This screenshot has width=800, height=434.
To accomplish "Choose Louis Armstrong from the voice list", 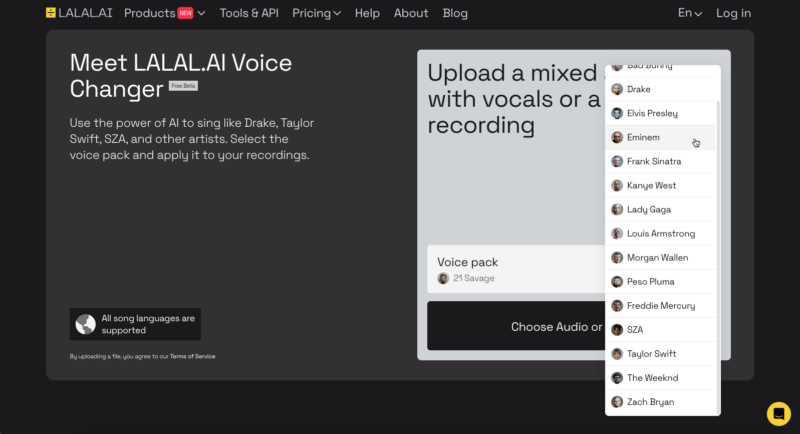I will [x=661, y=234].
